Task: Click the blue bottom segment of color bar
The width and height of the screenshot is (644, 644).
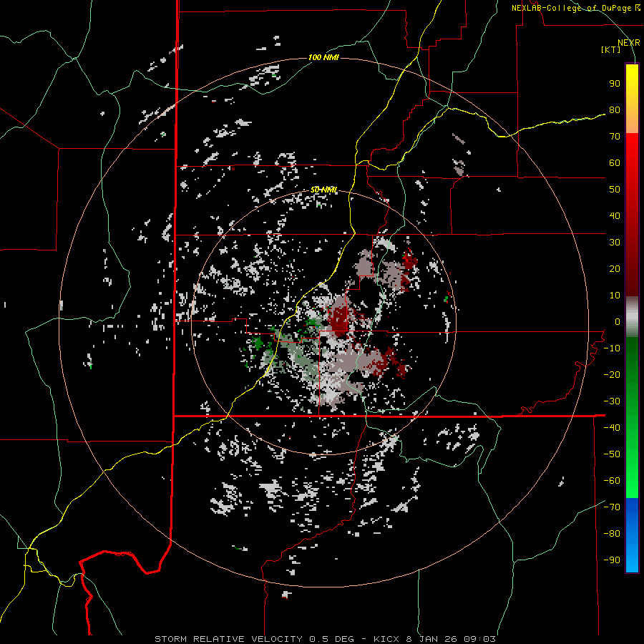Action: point(632,535)
